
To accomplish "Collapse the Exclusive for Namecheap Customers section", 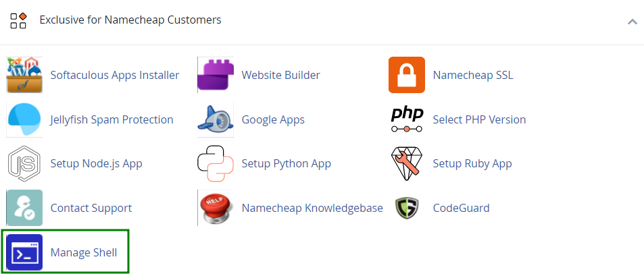I will (x=632, y=22).
